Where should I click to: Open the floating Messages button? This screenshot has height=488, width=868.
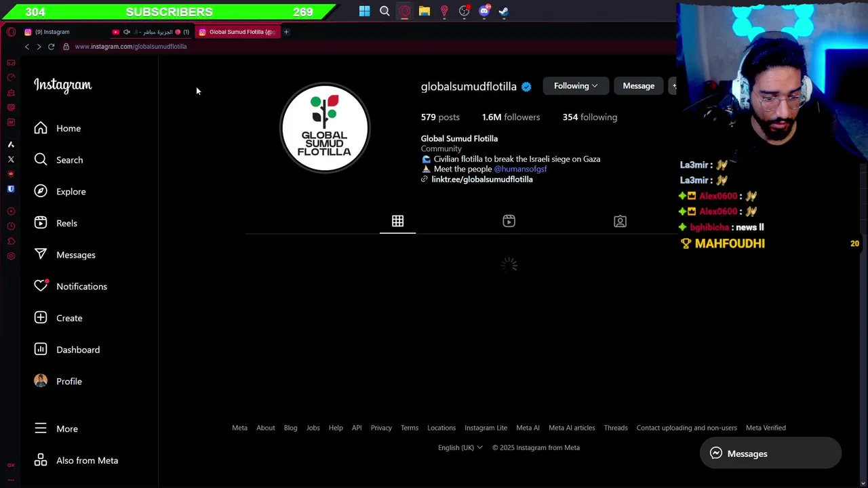tap(770, 453)
